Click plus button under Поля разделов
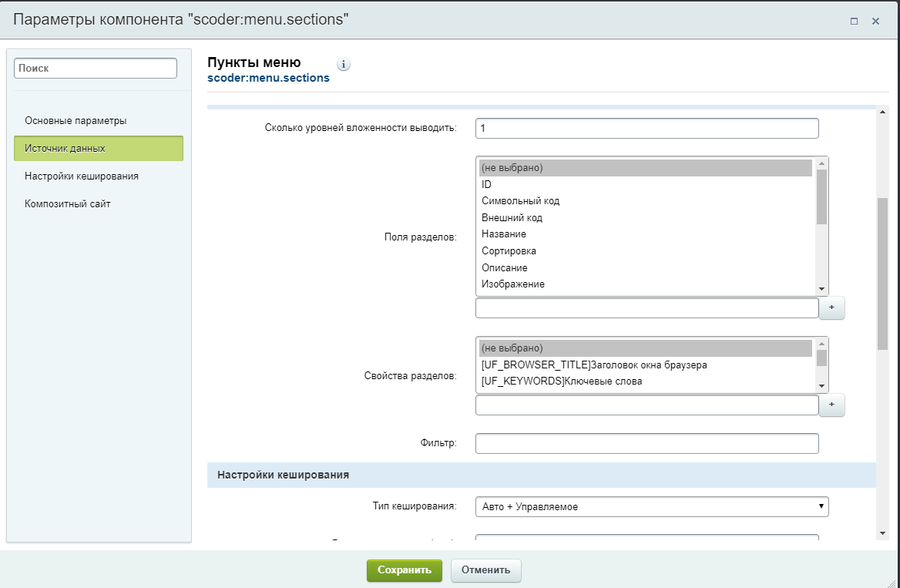This screenshot has width=900, height=588. click(831, 308)
